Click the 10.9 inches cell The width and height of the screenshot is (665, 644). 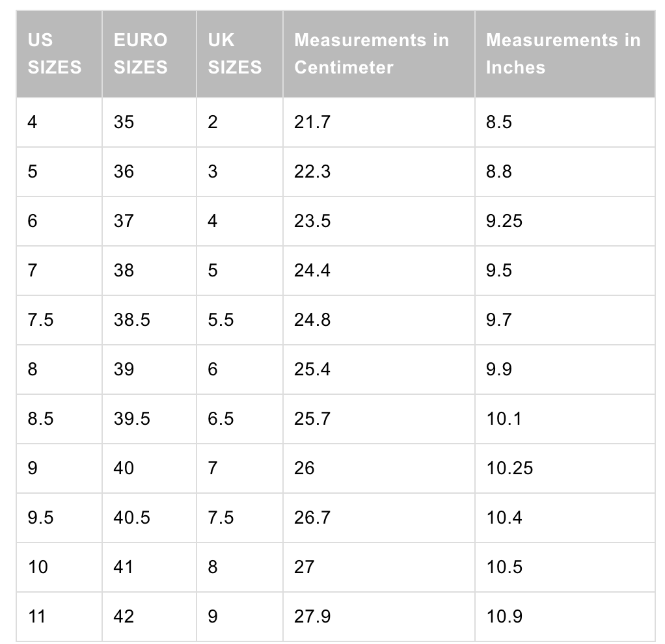point(504,616)
